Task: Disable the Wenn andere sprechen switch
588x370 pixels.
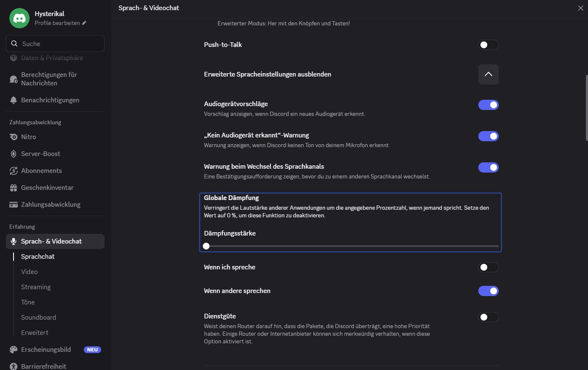Action: 489,291
